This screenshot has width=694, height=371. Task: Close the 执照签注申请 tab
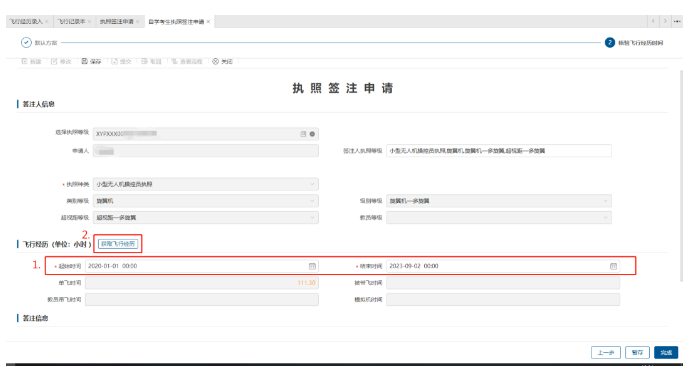click(x=137, y=21)
